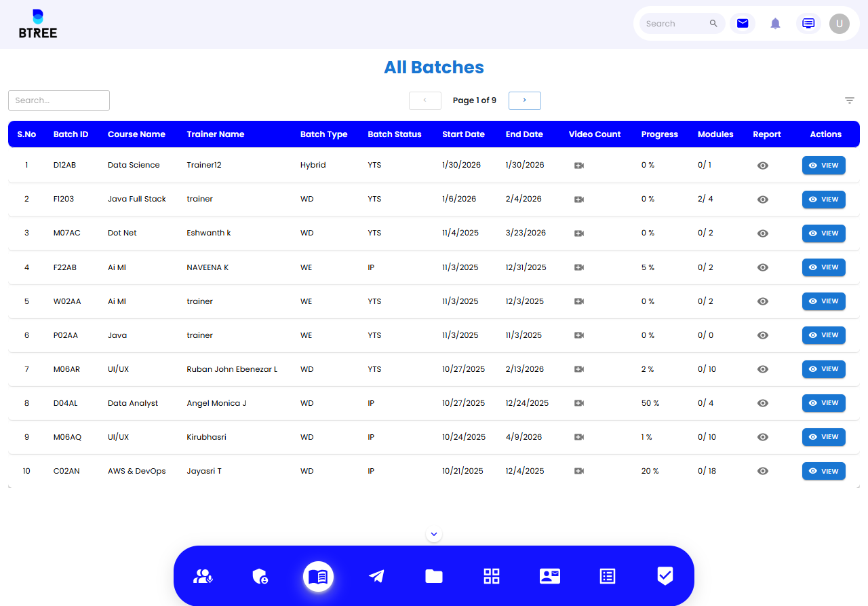
Task: Open notifications bell icon
Action: coord(775,24)
